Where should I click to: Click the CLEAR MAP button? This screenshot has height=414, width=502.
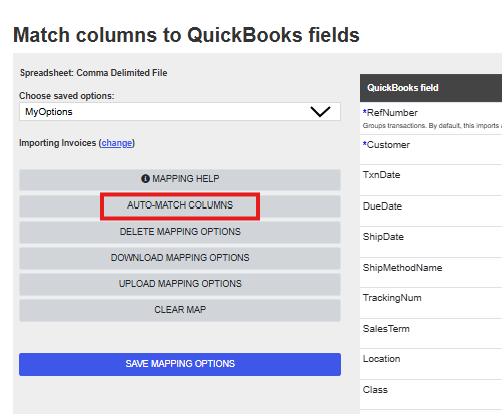[x=180, y=310]
